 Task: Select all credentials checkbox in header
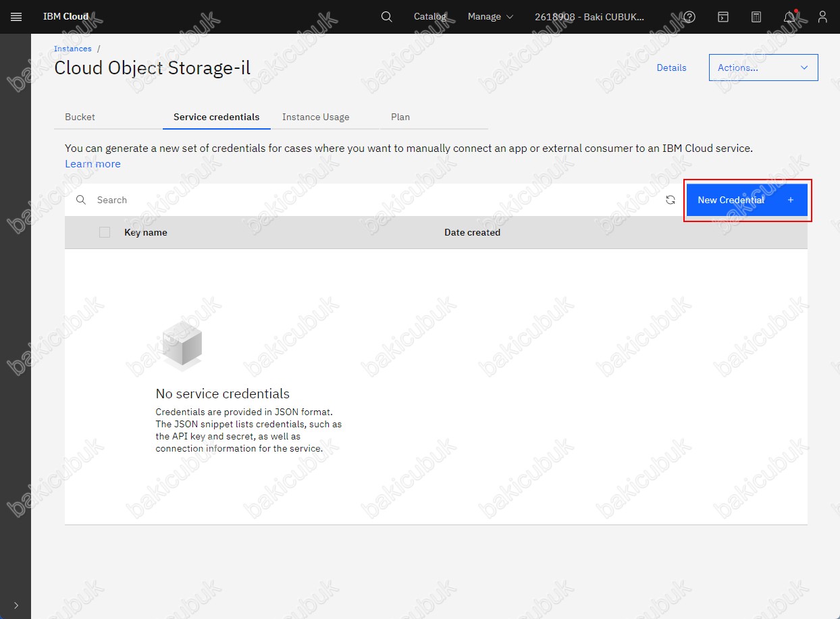coord(105,232)
